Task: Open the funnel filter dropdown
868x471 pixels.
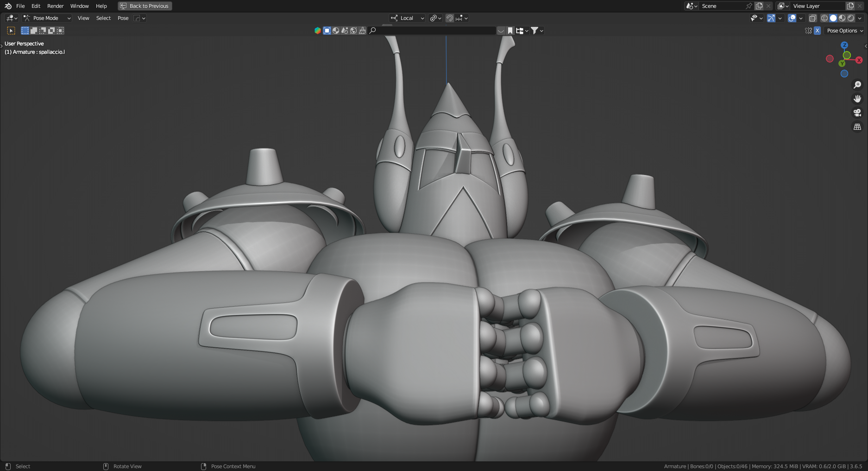Action: [537, 31]
